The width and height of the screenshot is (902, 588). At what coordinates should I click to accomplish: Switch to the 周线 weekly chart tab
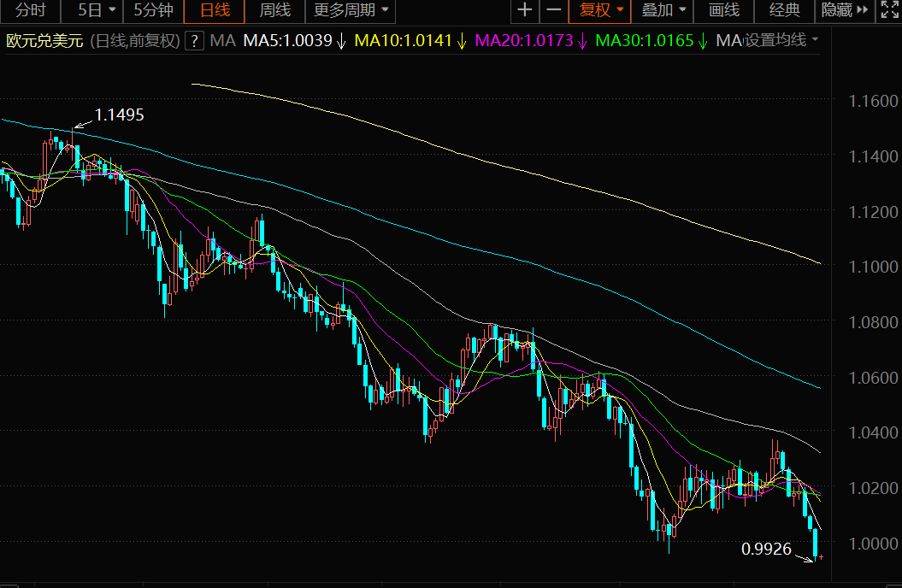click(x=275, y=10)
